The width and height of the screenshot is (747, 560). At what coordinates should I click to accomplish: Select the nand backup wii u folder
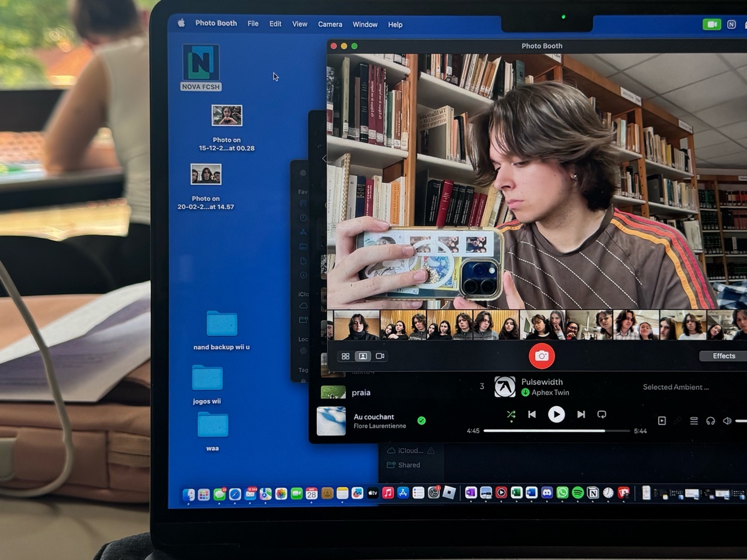click(222, 330)
